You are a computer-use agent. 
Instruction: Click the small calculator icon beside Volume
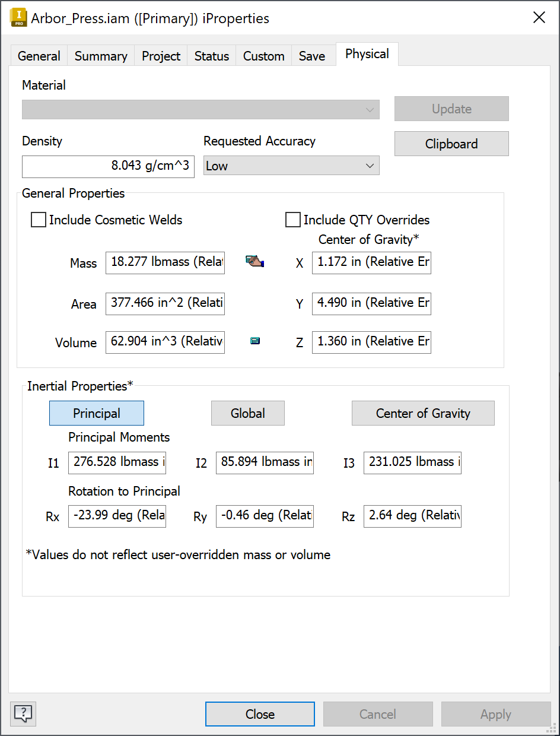click(x=255, y=341)
